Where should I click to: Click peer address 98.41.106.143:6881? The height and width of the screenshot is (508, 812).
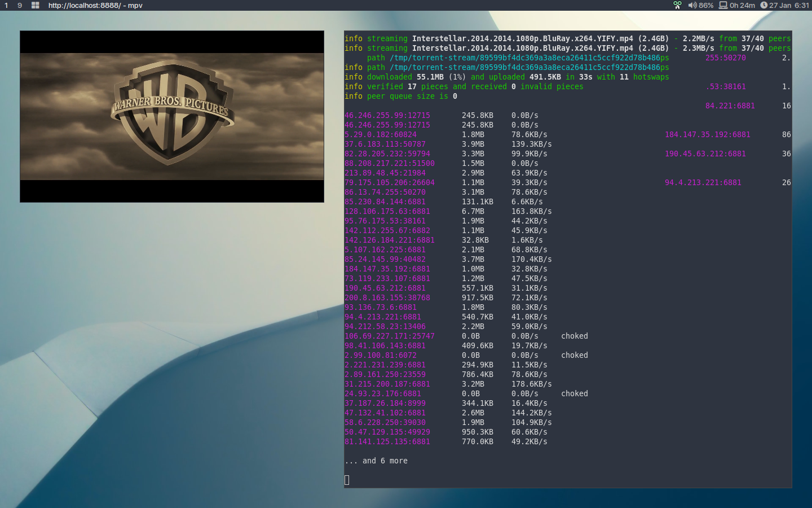(x=385, y=345)
